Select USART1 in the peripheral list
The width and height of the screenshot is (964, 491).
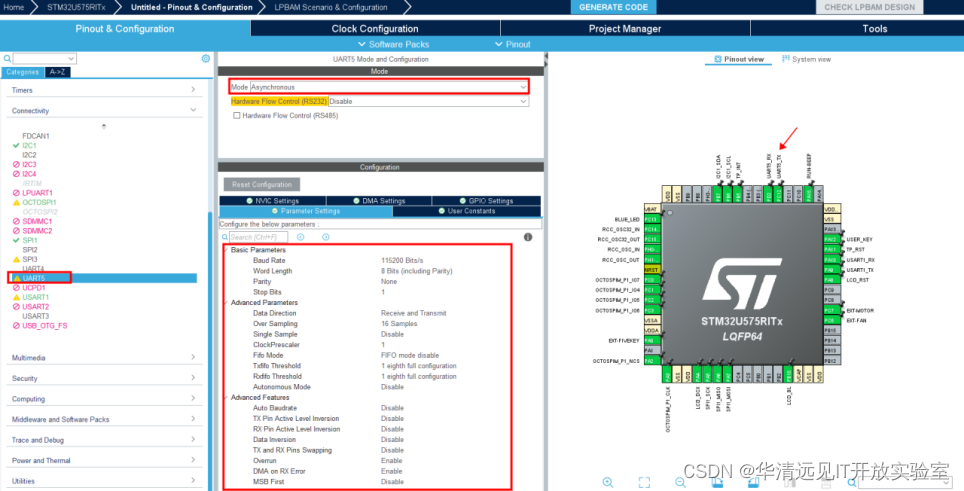pyautogui.click(x=36, y=297)
